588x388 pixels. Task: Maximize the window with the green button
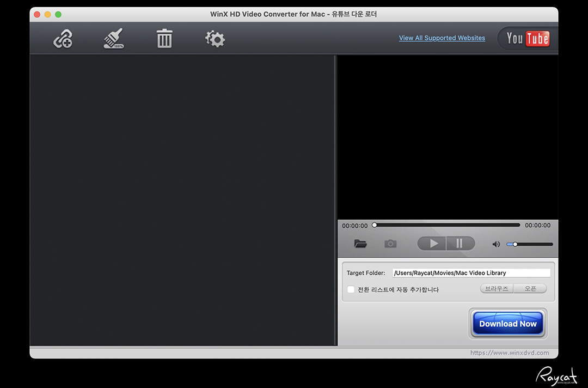[58, 14]
